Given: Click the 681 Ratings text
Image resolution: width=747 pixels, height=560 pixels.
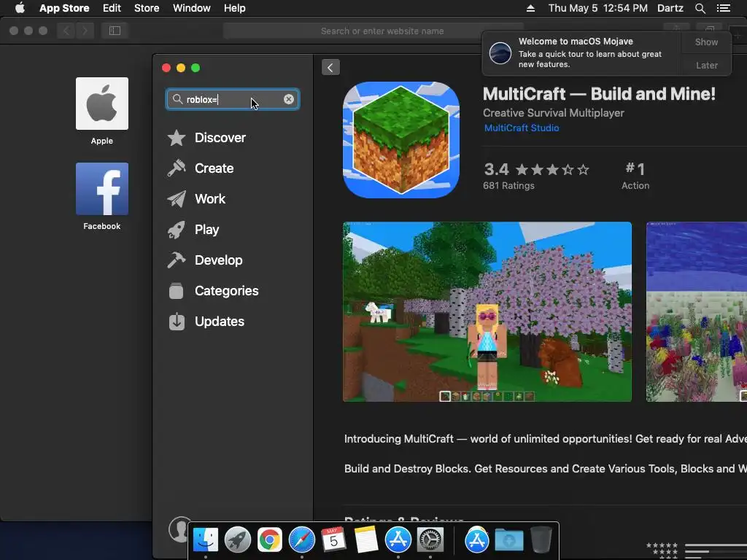Looking at the screenshot, I should 508,186.
